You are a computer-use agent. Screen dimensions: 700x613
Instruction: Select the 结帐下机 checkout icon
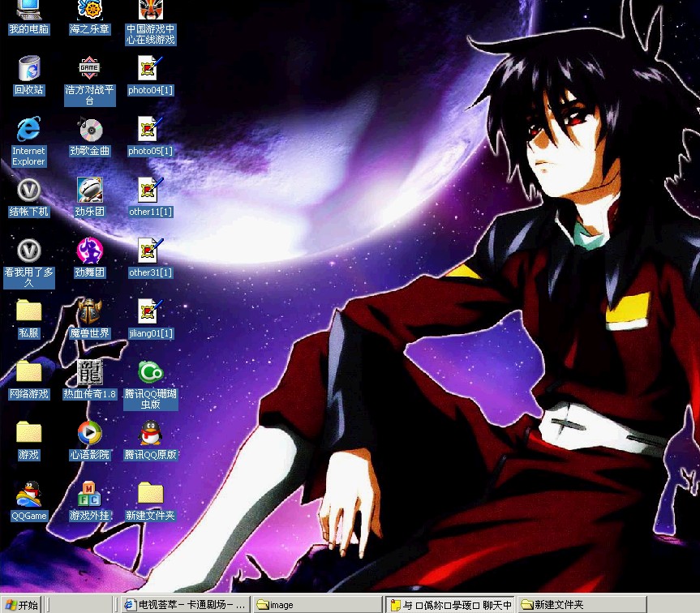(28, 191)
